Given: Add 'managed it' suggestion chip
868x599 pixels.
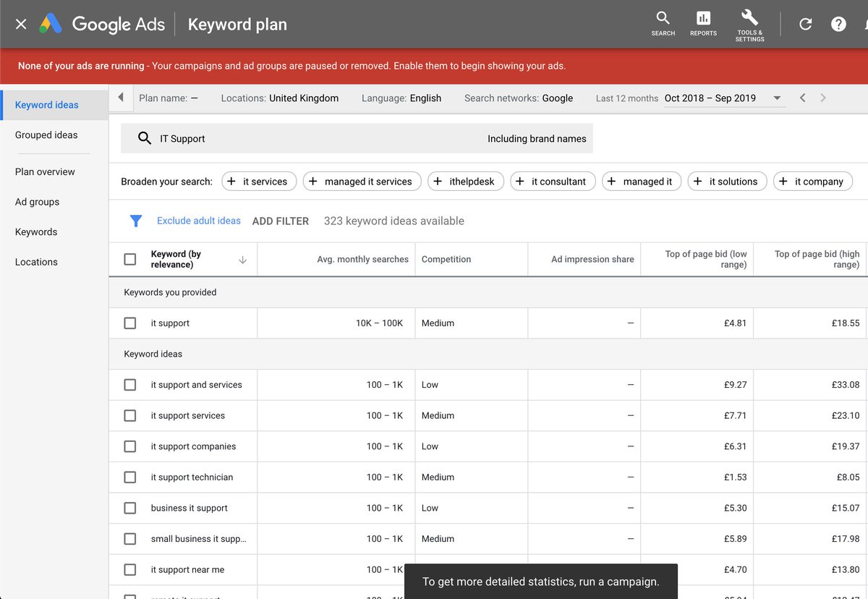Looking at the screenshot, I should (642, 182).
